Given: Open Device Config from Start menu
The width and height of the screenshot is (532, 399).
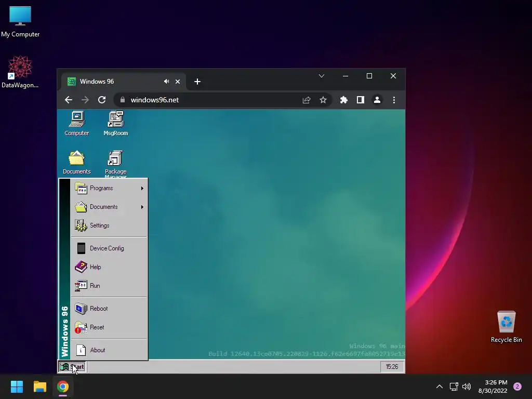Looking at the screenshot, I should tap(109, 248).
